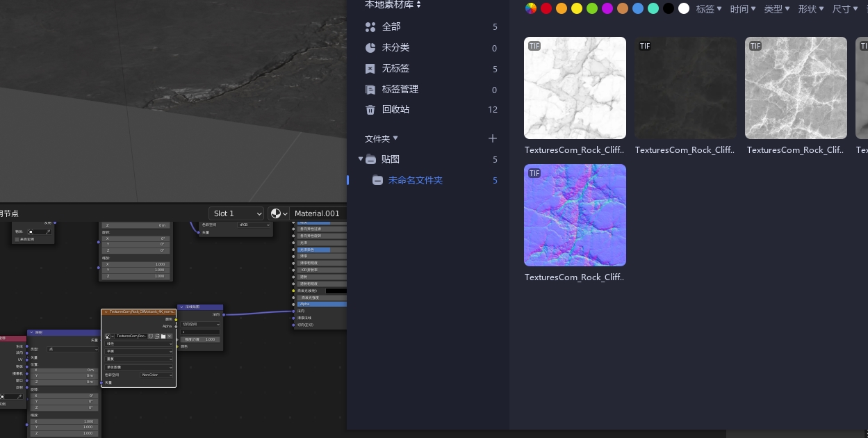Collapse the TexturesCom image texture node
This screenshot has height=438, width=868.
(x=106, y=311)
